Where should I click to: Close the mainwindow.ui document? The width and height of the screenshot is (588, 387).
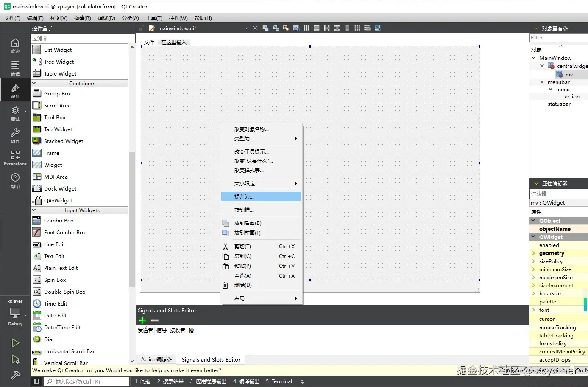pos(255,28)
